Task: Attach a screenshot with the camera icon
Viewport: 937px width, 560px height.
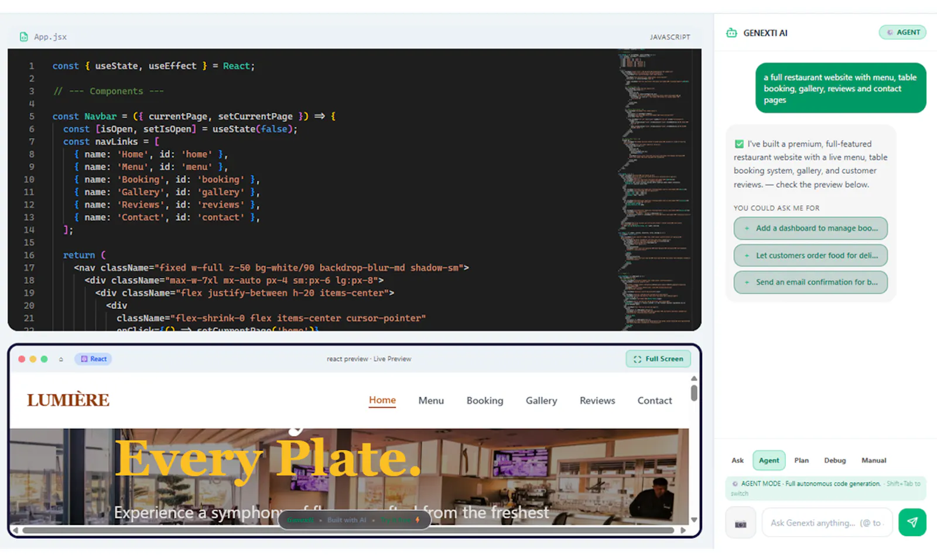Action: (741, 523)
